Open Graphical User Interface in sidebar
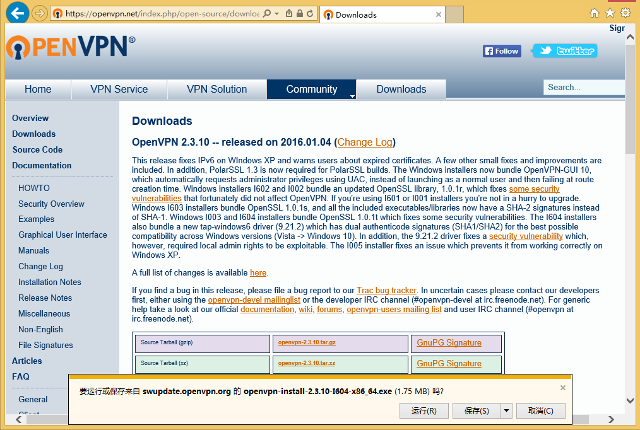This screenshot has height=430, width=640. [x=62, y=235]
